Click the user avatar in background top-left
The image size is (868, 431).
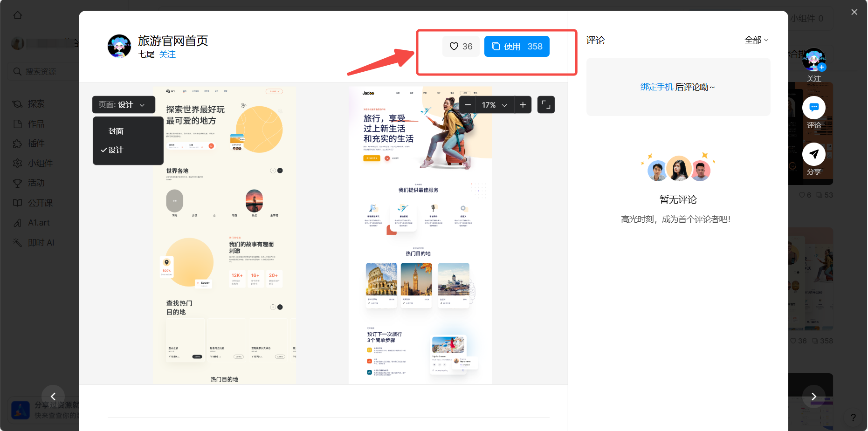(18, 43)
